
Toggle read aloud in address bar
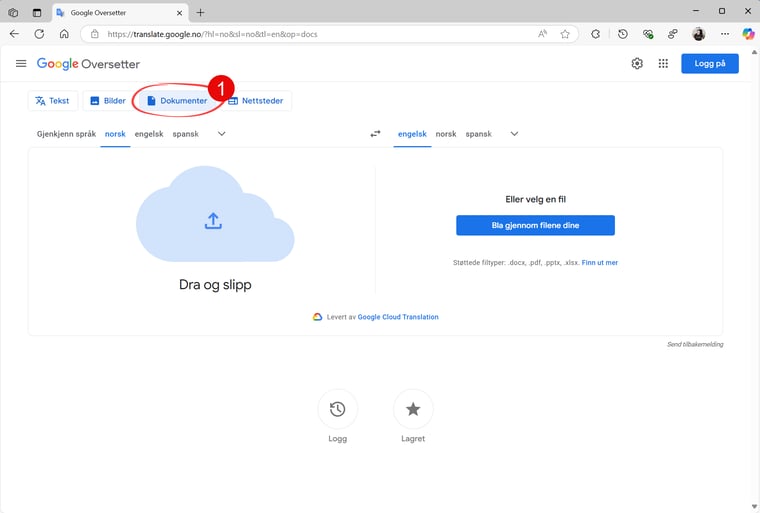pyautogui.click(x=542, y=34)
